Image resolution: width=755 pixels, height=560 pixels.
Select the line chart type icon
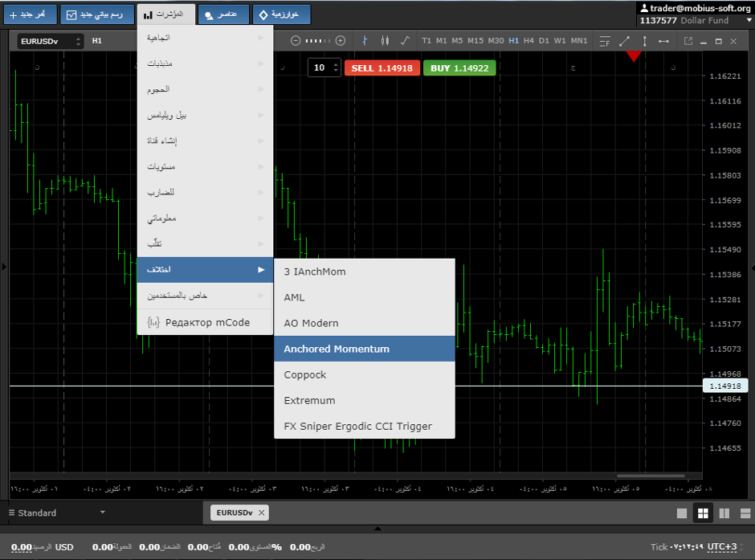pos(405,41)
